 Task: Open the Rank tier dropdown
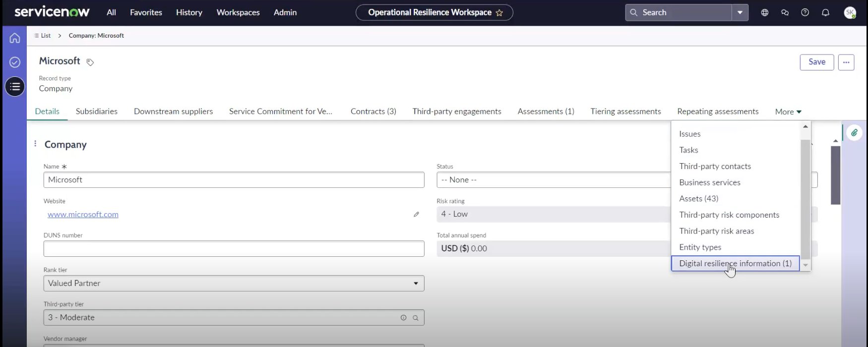pos(234,283)
